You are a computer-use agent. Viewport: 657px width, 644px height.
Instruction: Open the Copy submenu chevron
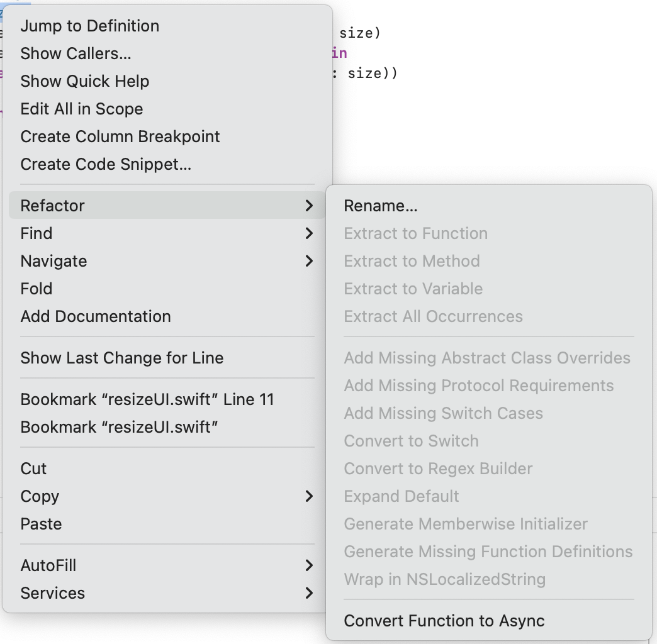(308, 496)
